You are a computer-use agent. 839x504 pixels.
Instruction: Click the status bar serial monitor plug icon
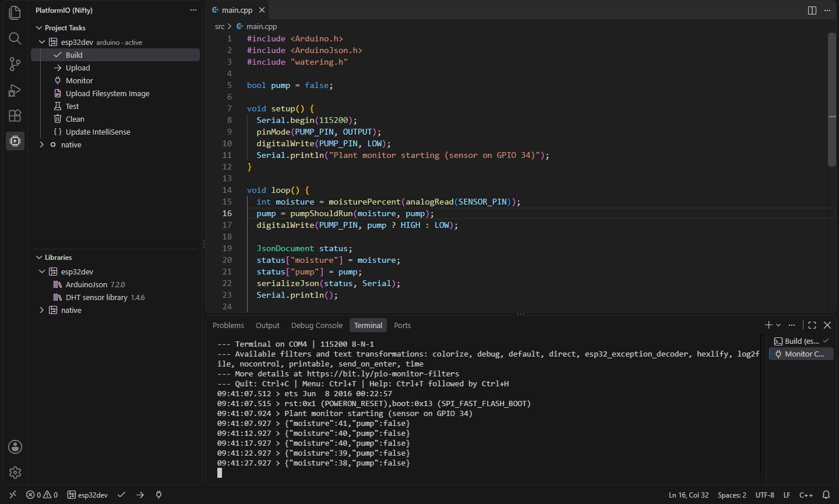tap(158, 495)
